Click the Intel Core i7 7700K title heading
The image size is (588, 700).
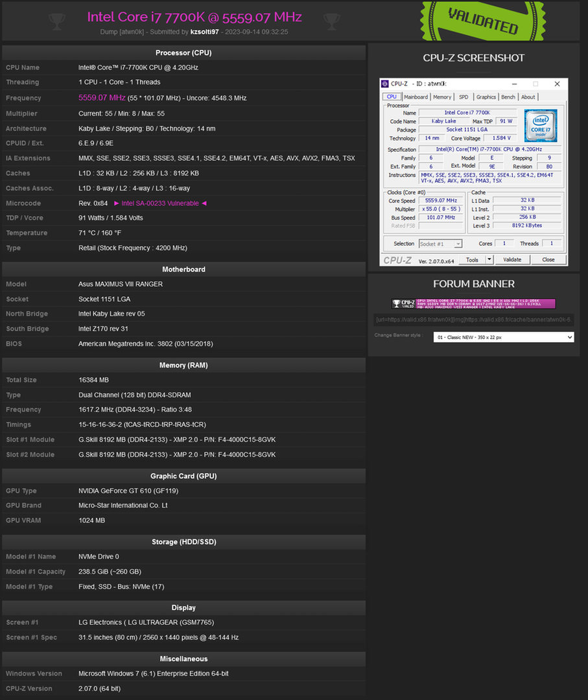pos(194,17)
